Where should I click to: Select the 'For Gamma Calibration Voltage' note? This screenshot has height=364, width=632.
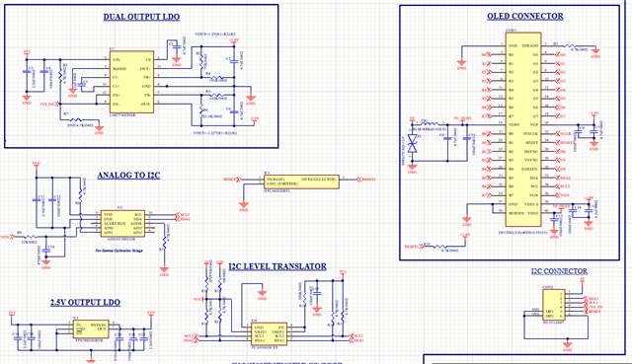pyautogui.click(x=118, y=251)
